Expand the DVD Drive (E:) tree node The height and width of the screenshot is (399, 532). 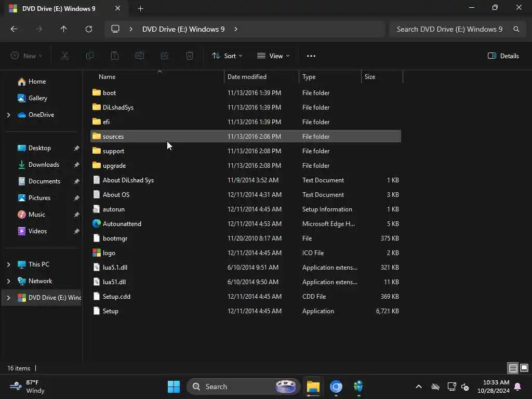pyautogui.click(x=8, y=298)
